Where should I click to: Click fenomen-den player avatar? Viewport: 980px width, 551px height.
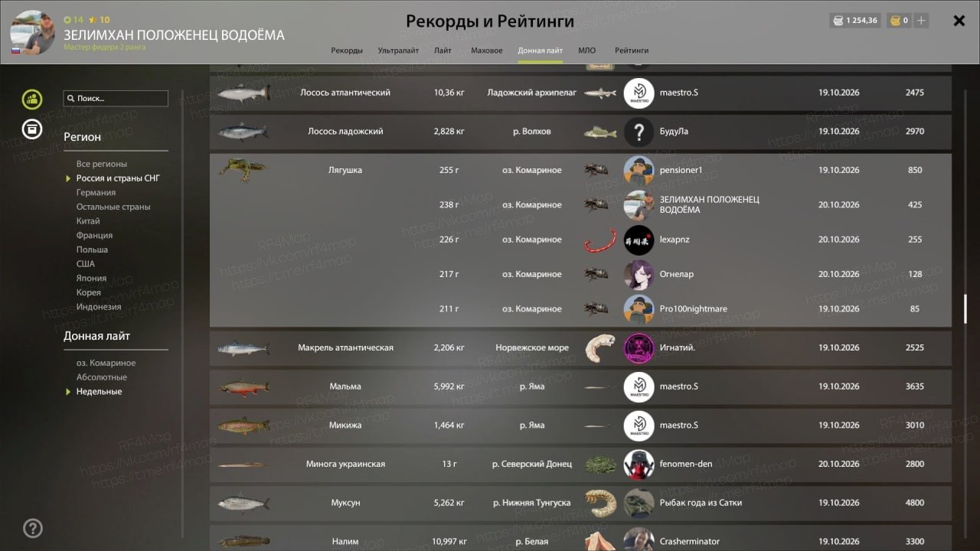639,464
